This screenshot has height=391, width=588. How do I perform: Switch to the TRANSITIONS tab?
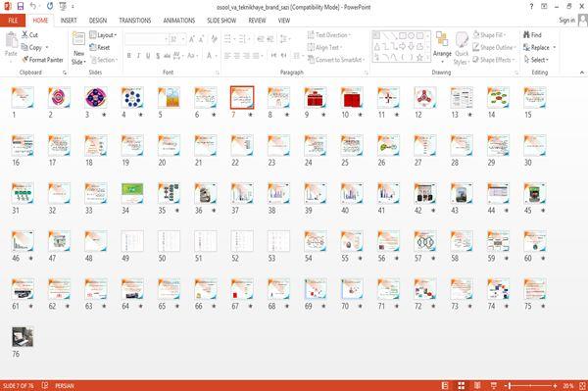pos(135,21)
